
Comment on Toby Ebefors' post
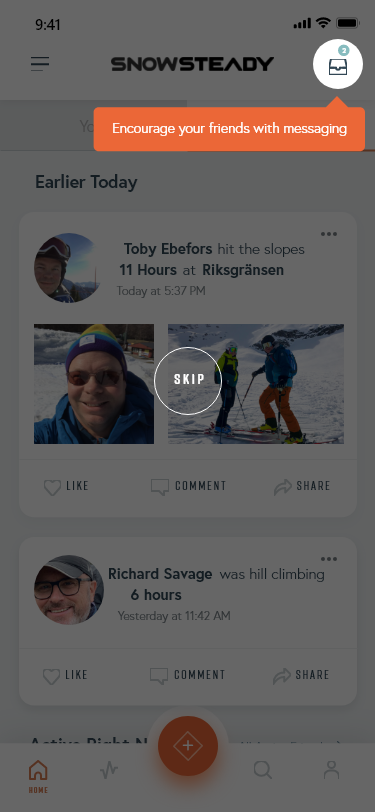click(x=189, y=486)
